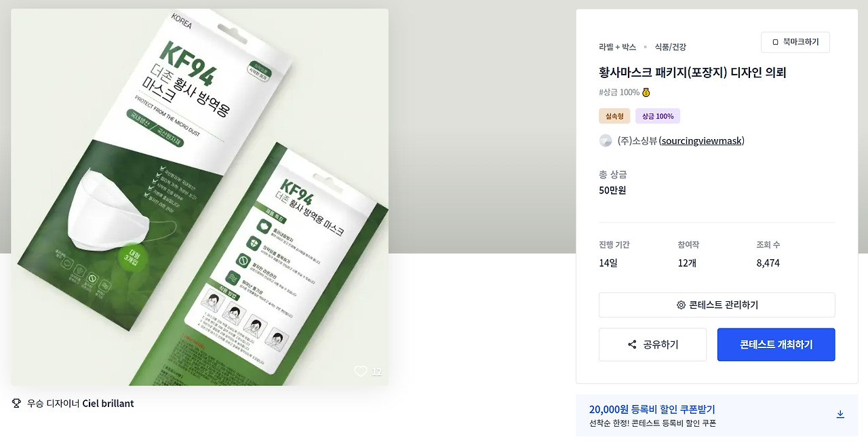Screen dimensions: 868x443
Task: Click the trophy icon beside winner designer
Action: 17,404
